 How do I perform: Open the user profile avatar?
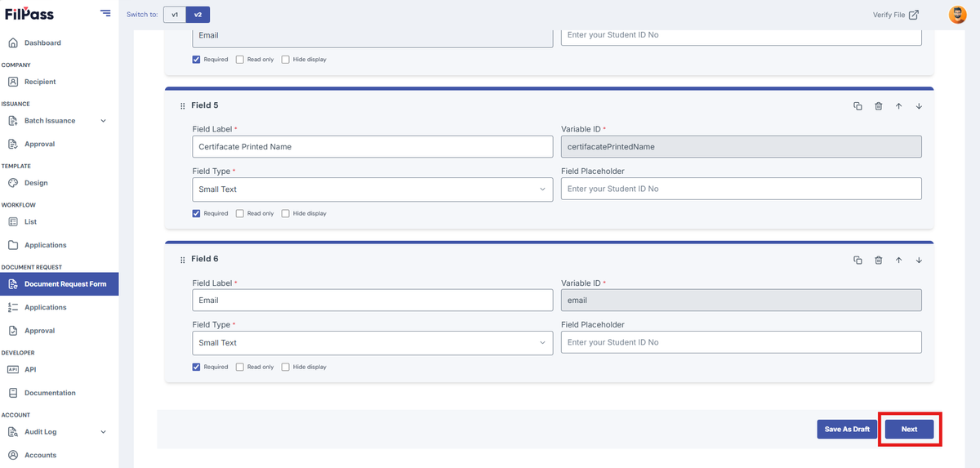pyautogui.click(x=957, y=15)
